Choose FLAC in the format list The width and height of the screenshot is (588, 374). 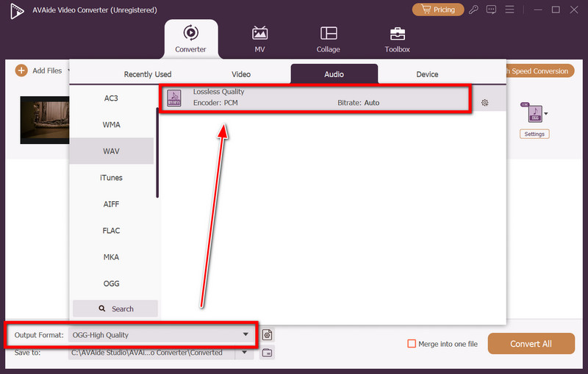coord(112,231)
